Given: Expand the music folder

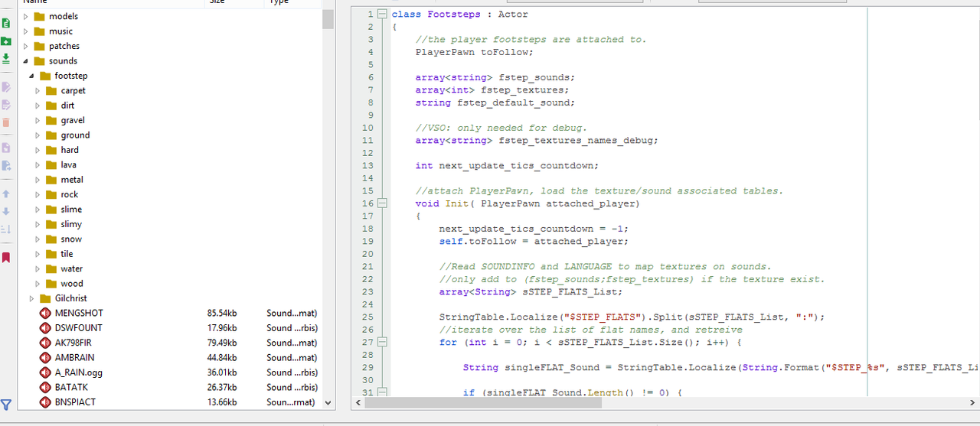Looking at the screenshot, I should pyautogui.click(x=25, y=31).
